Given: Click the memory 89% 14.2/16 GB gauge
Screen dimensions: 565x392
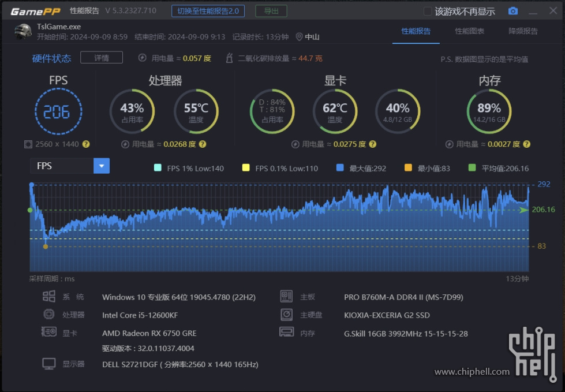Looking at the screenshot, I should [x=489, y=111].
